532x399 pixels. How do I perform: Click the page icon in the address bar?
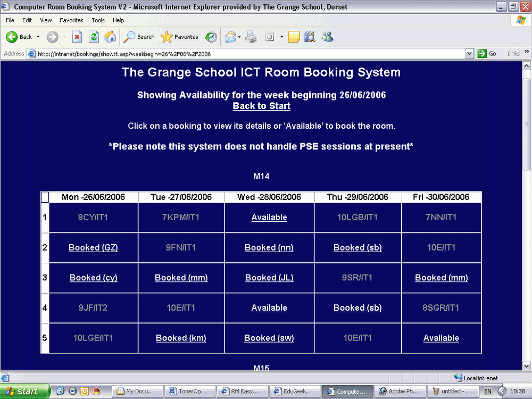tap(32, 54)
